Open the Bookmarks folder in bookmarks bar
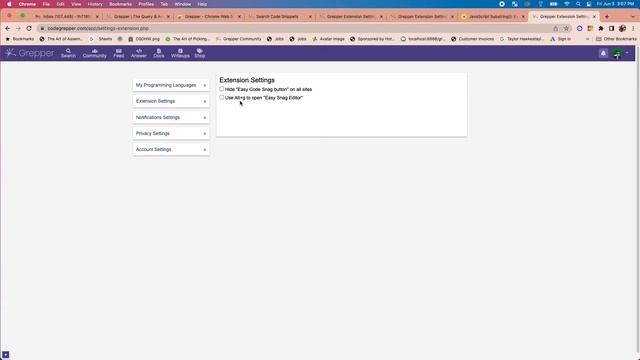The image size is (640, 360). click(x=19, y=39)
